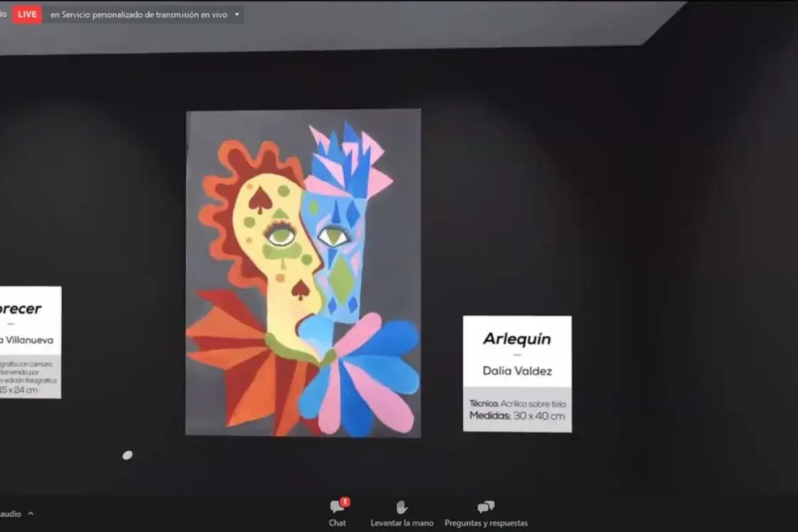The height and width of the screenshot is (532, 798).
Task: Click the red LIVE indicator badge
Action: coord(27,14)
